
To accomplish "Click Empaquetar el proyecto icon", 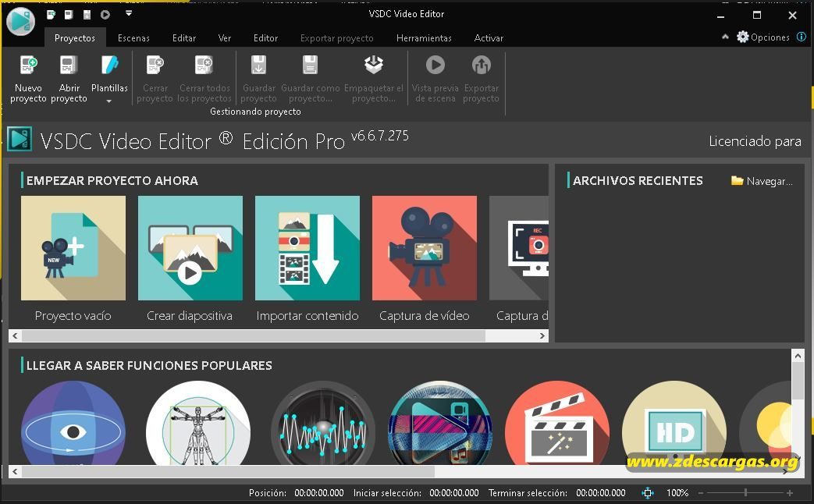I will pyautogui.click(x=373, y=66).
